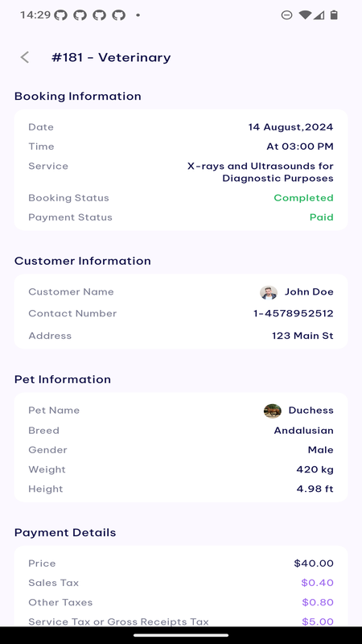Tap the do-not-disturb status icon

click(x=286, y=15)
